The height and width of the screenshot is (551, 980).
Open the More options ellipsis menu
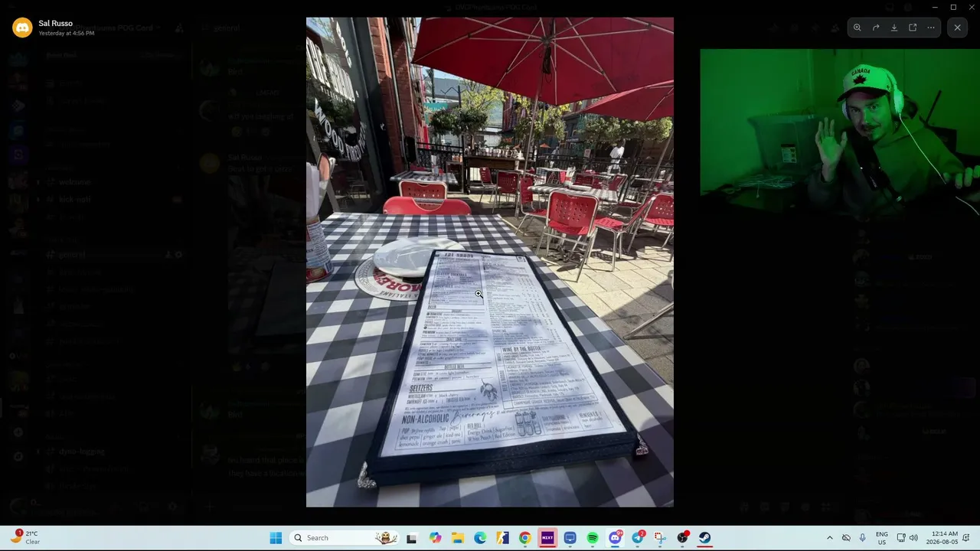pyautogui.click(x=931, y=28)
